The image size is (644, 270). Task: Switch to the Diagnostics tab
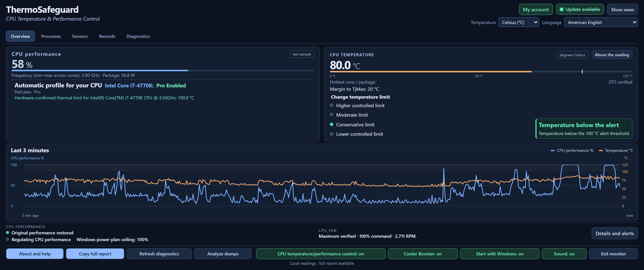tap(138, 36)
